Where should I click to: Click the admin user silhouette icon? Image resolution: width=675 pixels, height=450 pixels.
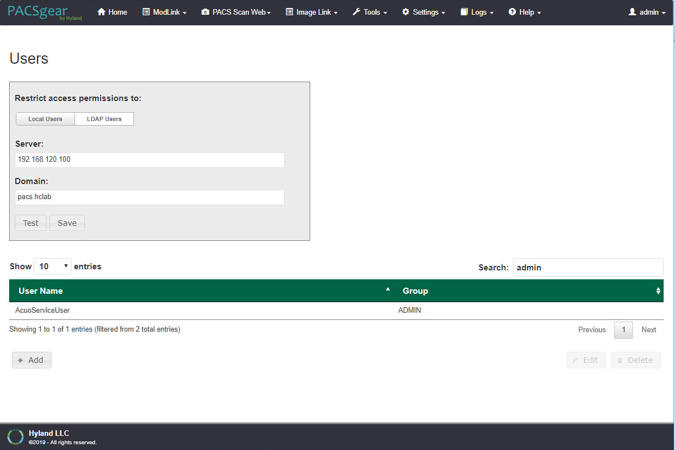click(x=632, y=12)
